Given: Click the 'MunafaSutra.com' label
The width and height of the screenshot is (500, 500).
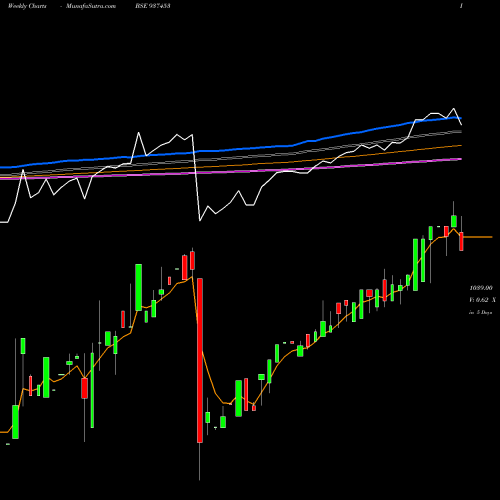Looking at the screenshot, I should pyautogui.click(x=91, y=6).
